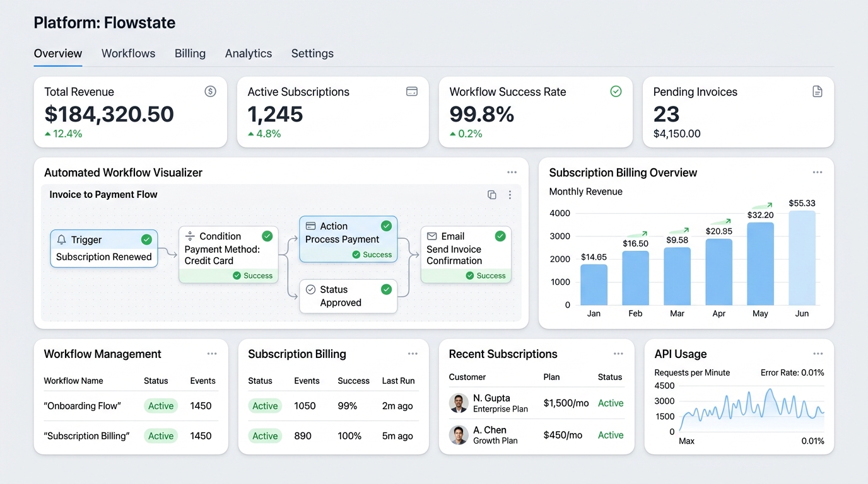Click the document icon on Pending Invoices
Screen dimensions: 868x484
coord(818,91)
